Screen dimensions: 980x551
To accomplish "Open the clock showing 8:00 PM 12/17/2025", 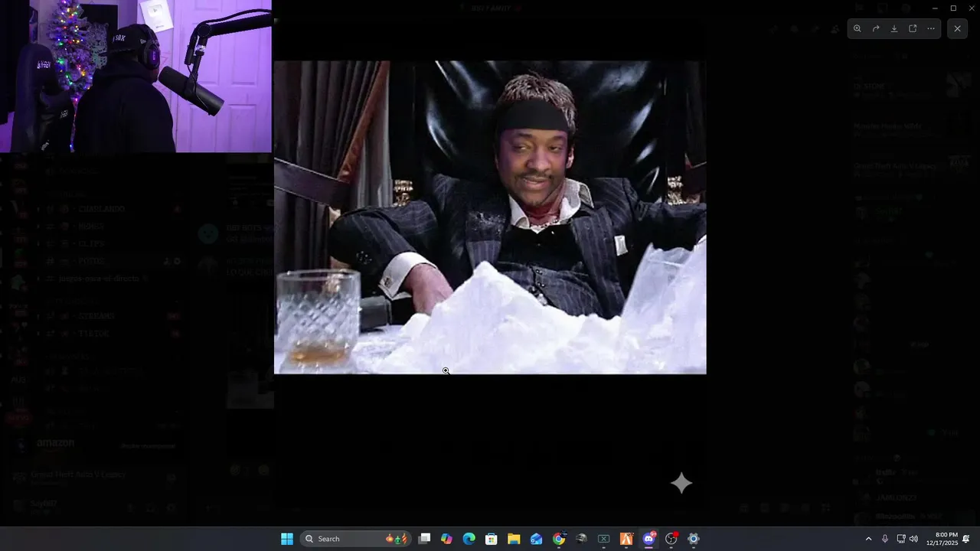I will [942, 539].
